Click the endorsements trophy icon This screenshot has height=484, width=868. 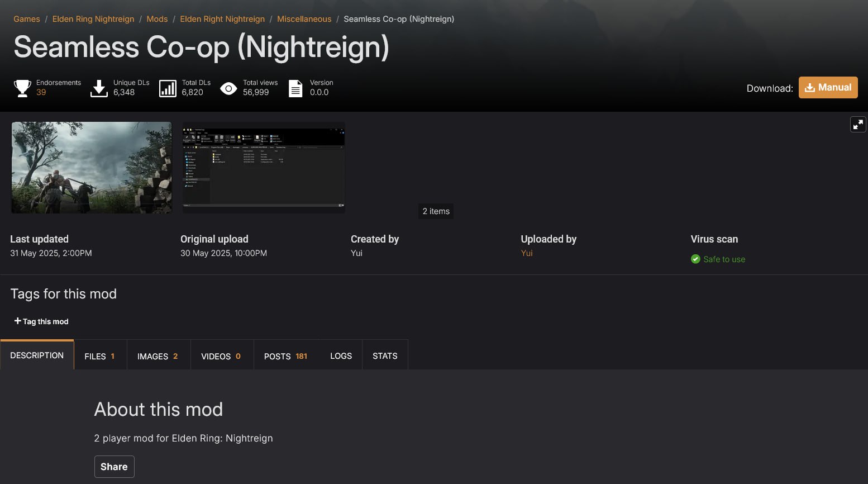tap(22, 88)
